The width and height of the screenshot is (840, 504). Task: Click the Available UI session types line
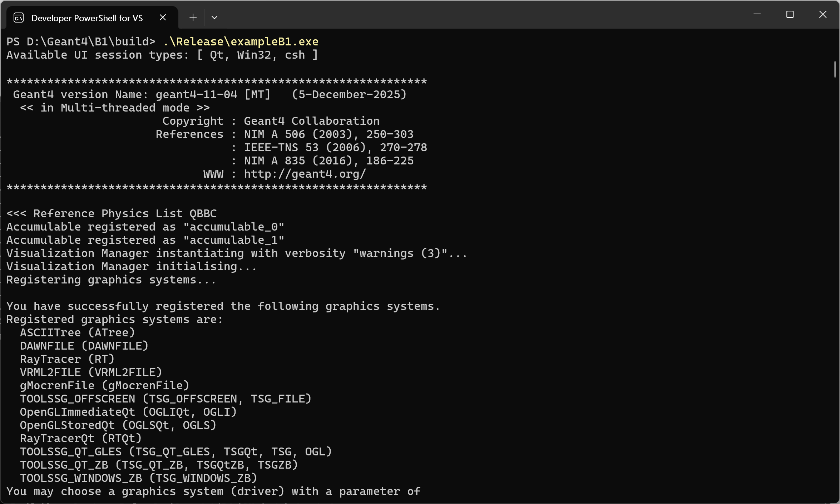[162, 55]
